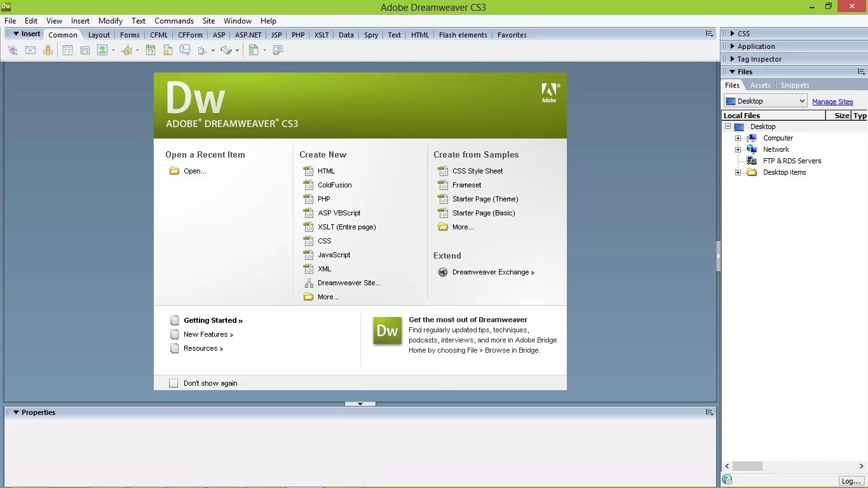Expand the CSS panel group

(x=733, y=34)
